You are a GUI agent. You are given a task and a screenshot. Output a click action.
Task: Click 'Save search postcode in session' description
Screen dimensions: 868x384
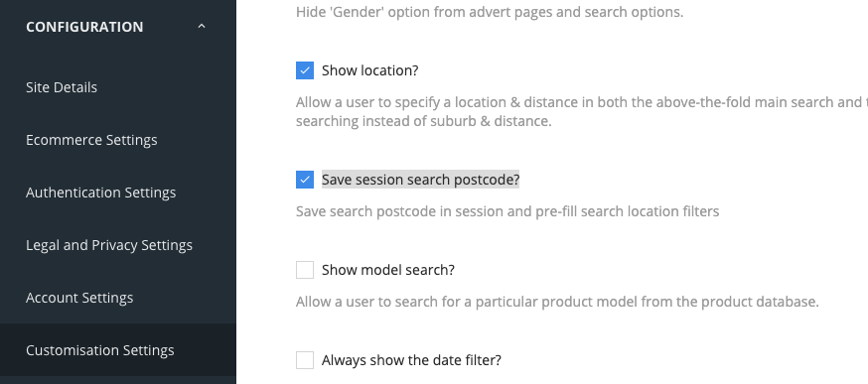pyautogui.click(x=507, y=211)
